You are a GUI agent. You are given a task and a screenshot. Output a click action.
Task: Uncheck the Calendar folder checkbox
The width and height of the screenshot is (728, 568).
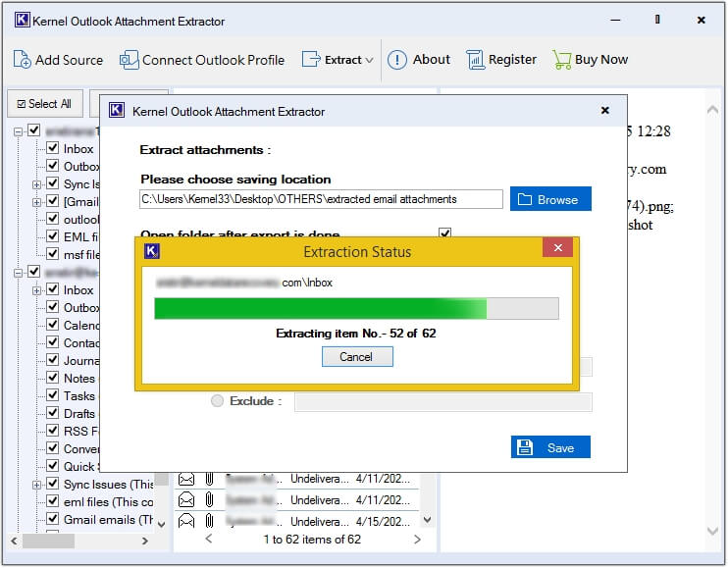click(x=52, y=325)
